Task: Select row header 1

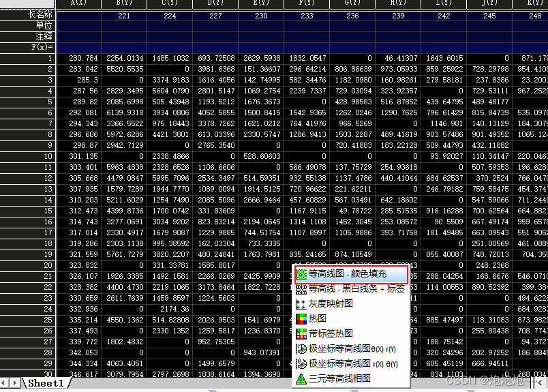Action: 27,59
